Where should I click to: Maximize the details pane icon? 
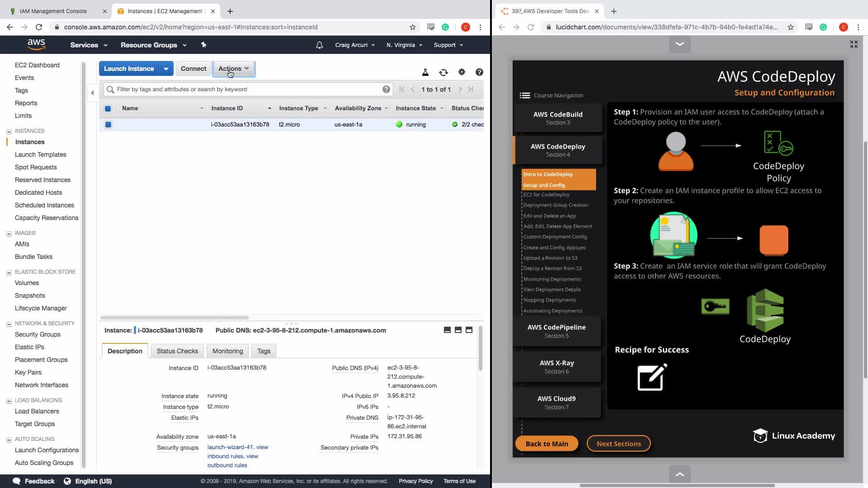click(469, 330)
